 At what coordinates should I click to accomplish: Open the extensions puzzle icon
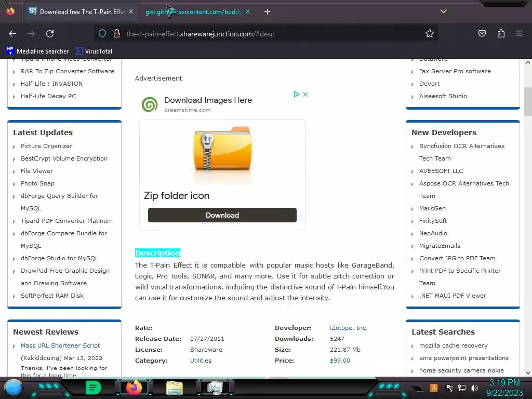[501, 34]
